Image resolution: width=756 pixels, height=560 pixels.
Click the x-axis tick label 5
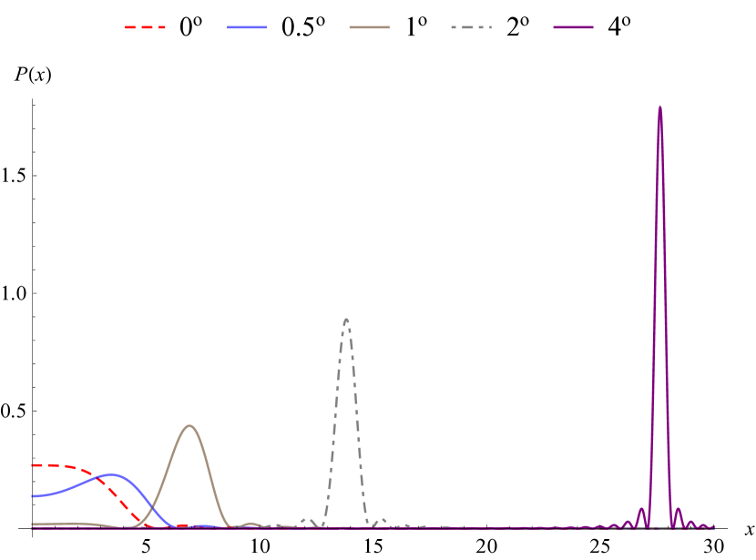(146, 546)
